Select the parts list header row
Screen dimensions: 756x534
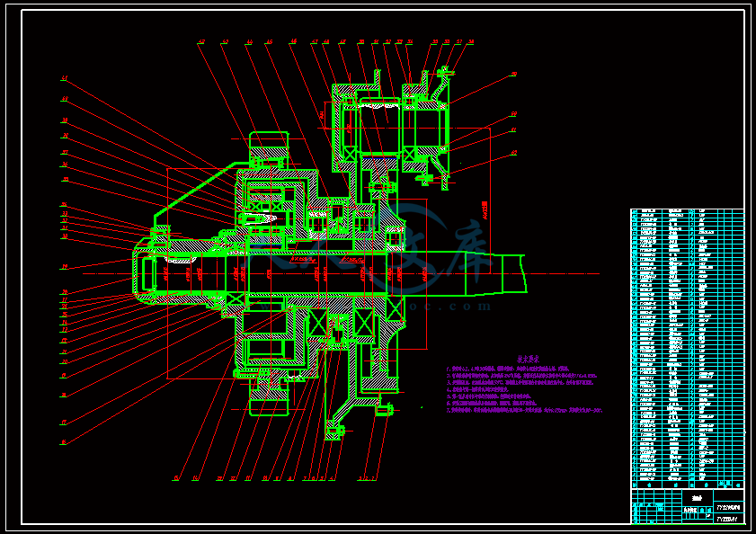point(688,485)
